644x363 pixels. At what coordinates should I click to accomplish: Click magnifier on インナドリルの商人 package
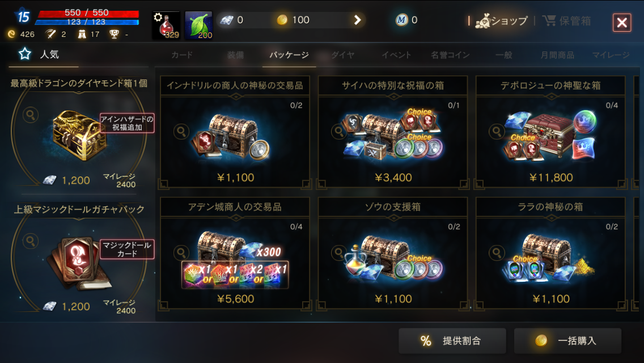click(181, 132)
